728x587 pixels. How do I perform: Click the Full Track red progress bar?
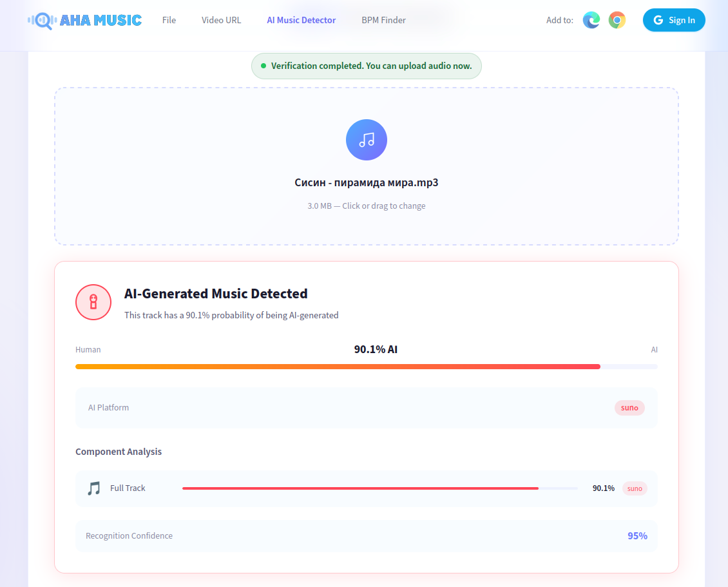(x=380, y=488)
